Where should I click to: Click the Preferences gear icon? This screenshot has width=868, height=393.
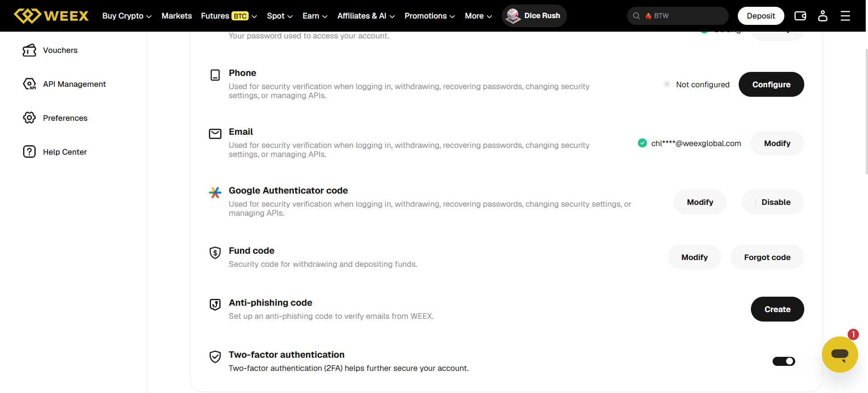[29, 118]
